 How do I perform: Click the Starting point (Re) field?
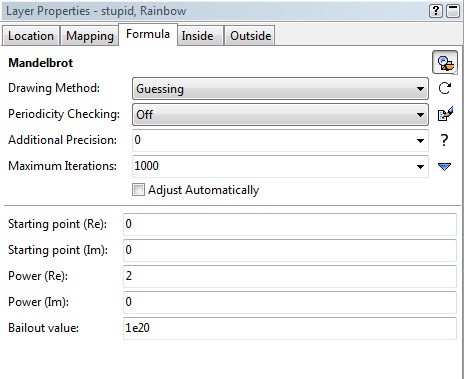coord(290,224)
